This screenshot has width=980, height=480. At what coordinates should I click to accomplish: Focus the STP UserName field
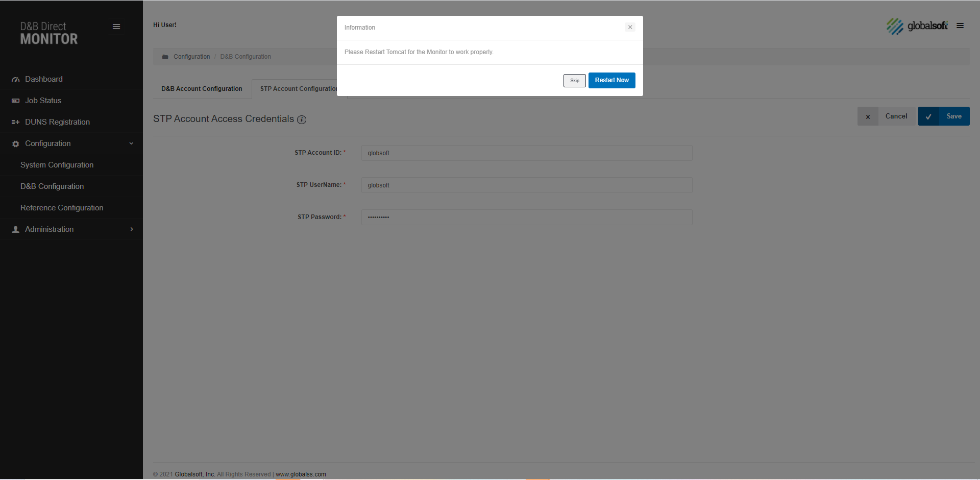pyautogui.click(x=527, y=185)
